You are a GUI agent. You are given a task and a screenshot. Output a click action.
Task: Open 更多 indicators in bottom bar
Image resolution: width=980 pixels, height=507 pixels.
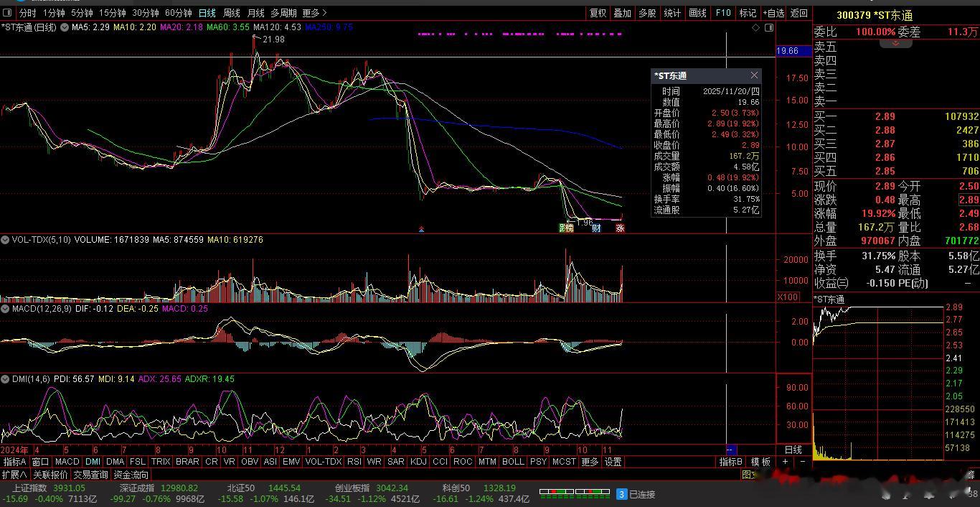point(590,462)
